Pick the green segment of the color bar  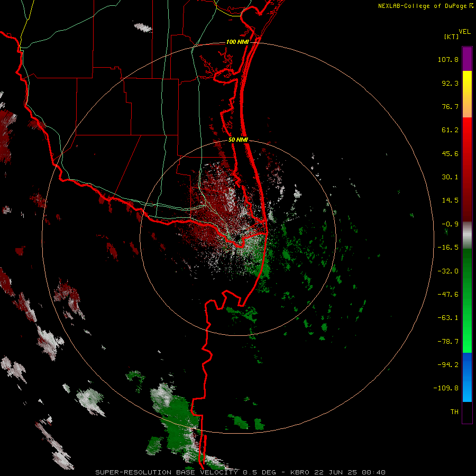point(467,300)
